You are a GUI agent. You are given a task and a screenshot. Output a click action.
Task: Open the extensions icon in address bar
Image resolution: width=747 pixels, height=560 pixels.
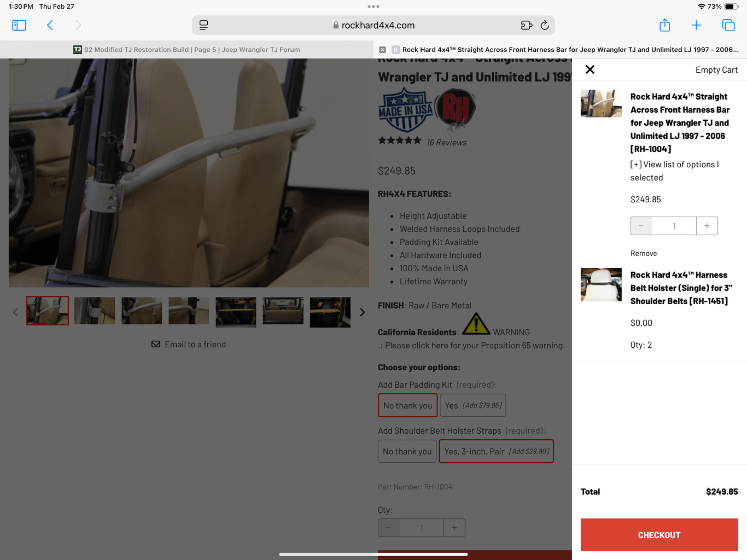pyautogui.click(x=526, y=25)
